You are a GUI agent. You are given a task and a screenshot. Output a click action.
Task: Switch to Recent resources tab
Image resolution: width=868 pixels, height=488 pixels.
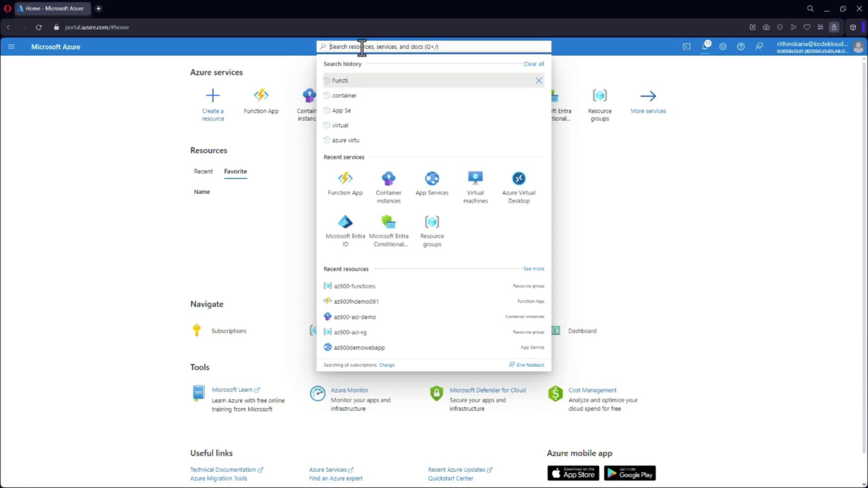(203, 171)
